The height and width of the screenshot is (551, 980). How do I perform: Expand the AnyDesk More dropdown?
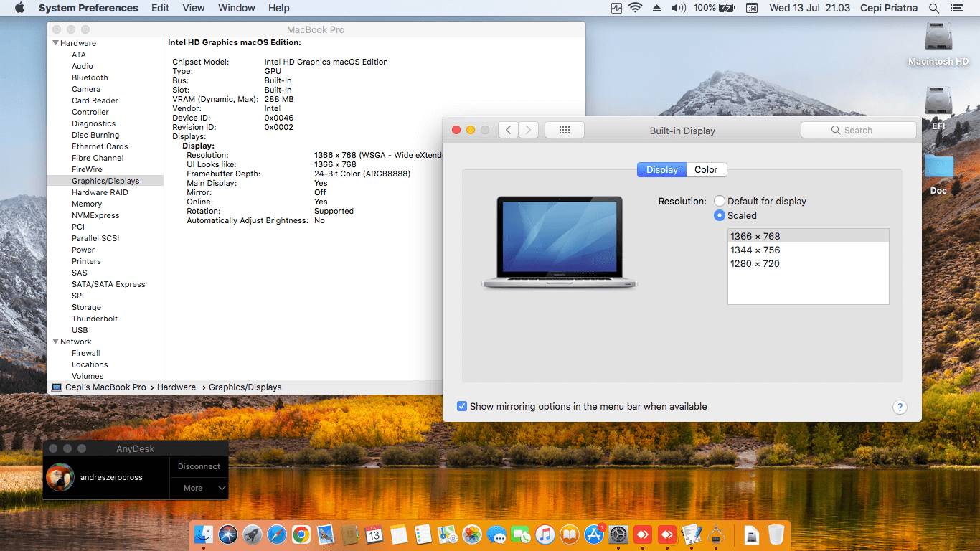click(x=199, y=488)
